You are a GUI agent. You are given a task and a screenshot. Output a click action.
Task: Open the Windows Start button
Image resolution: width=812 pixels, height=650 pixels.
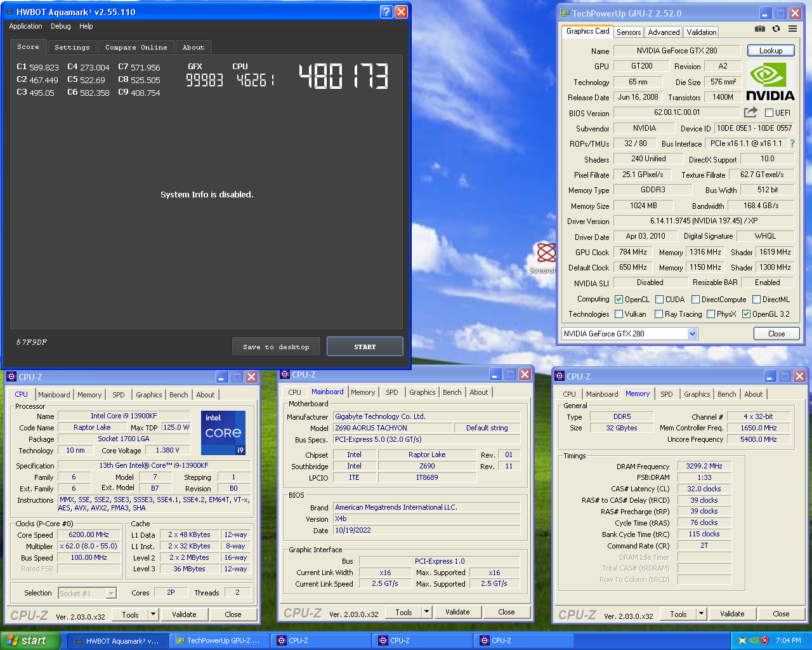30,640
